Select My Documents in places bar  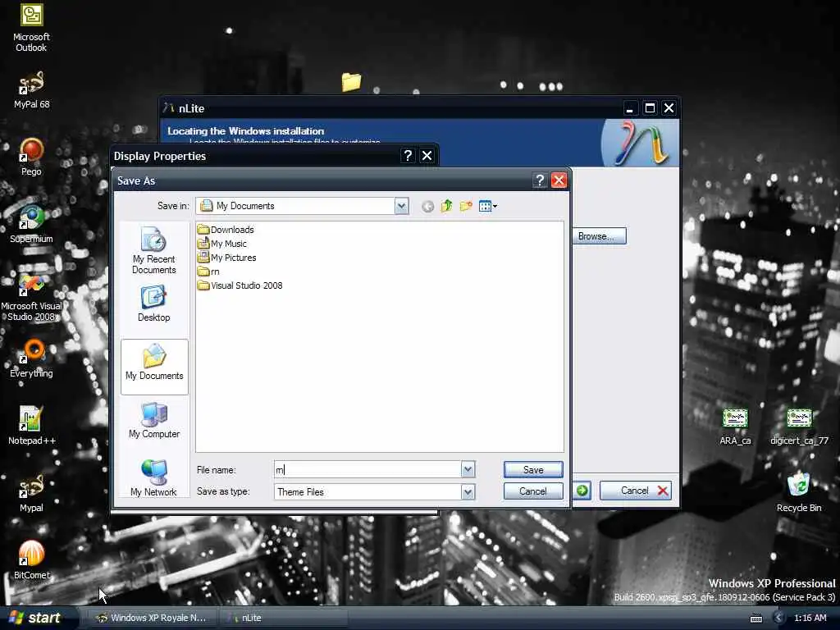click(x=154, y=367)
